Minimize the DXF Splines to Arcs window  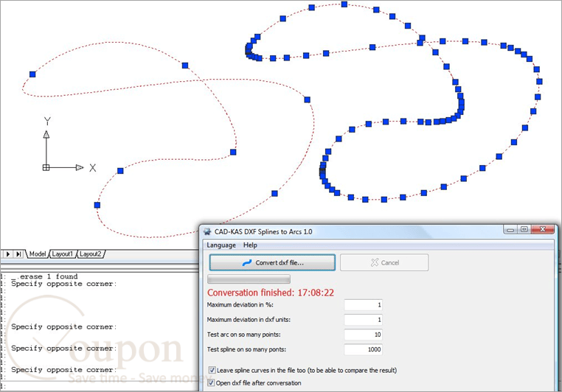click(x=510, y=229)
